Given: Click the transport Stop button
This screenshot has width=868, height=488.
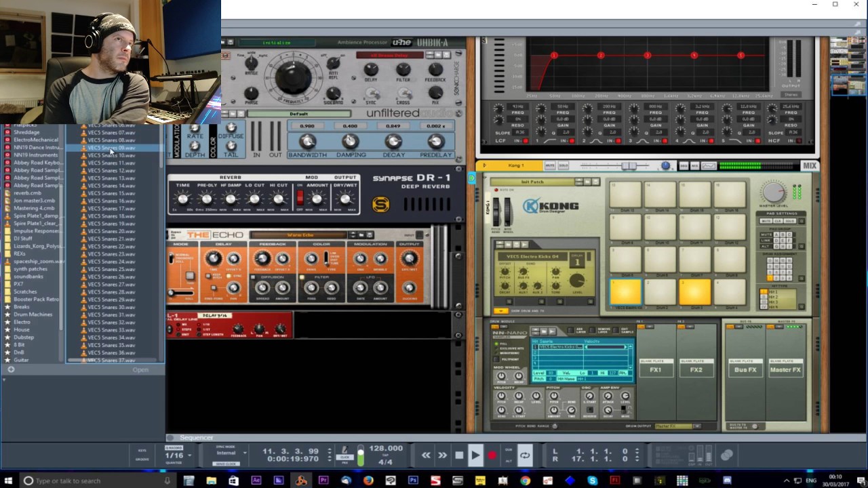Looking at the screenshot, I should (459, 455).
